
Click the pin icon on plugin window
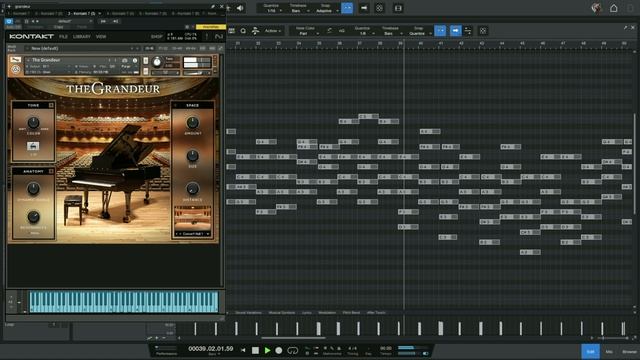tap(213, 7)
